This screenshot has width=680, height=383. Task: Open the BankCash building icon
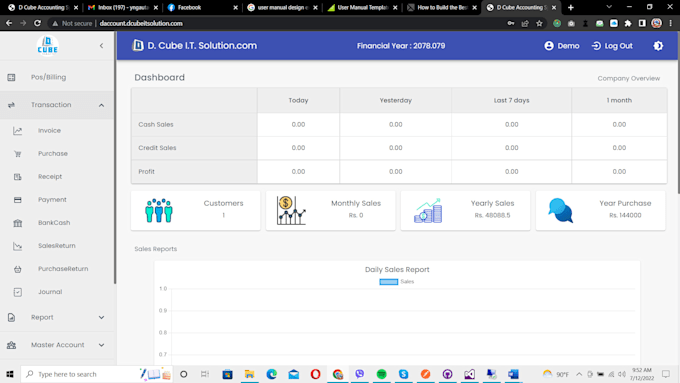tap(17, 223)
